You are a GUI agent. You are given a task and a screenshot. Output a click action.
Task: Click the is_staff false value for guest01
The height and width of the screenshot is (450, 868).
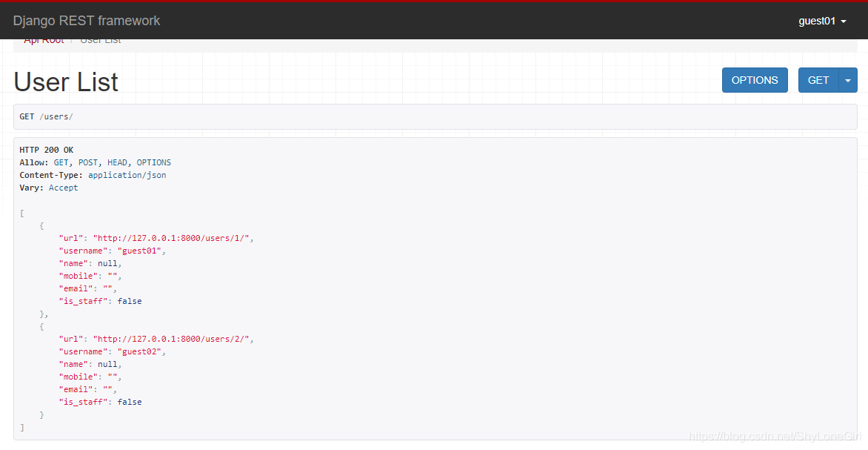coord(129,300)
